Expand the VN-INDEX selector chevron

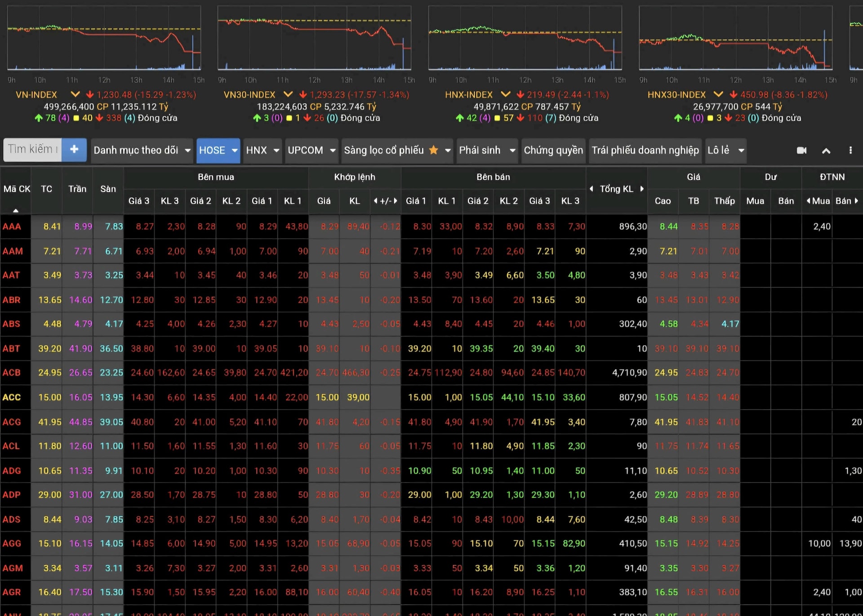pyautogui.click(x=75, y=94)
